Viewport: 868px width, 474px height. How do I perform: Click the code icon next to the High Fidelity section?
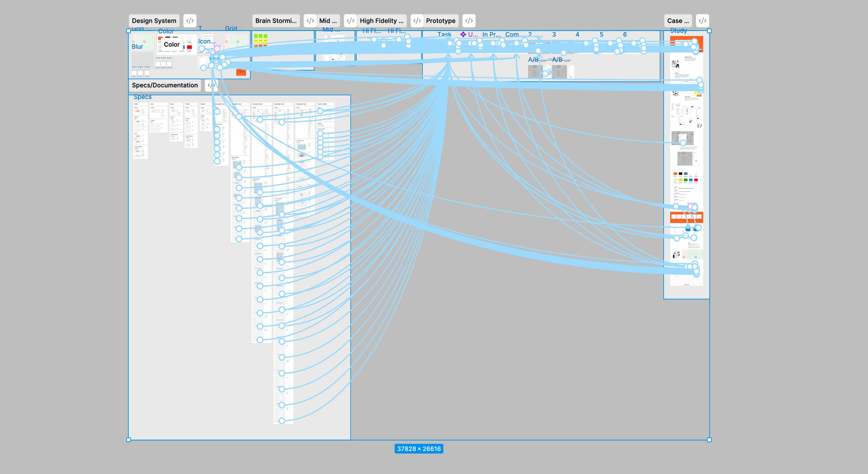coord(417,20)
